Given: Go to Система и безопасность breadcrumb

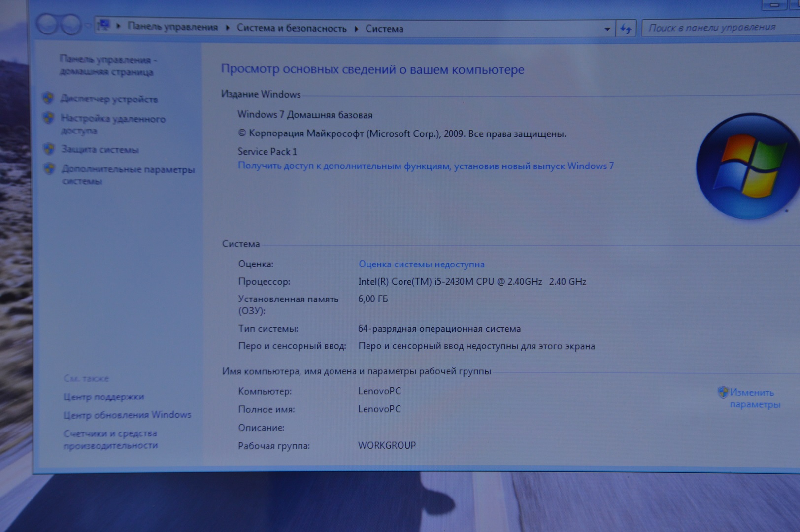Looking at the screenshot, I should 292,28.
